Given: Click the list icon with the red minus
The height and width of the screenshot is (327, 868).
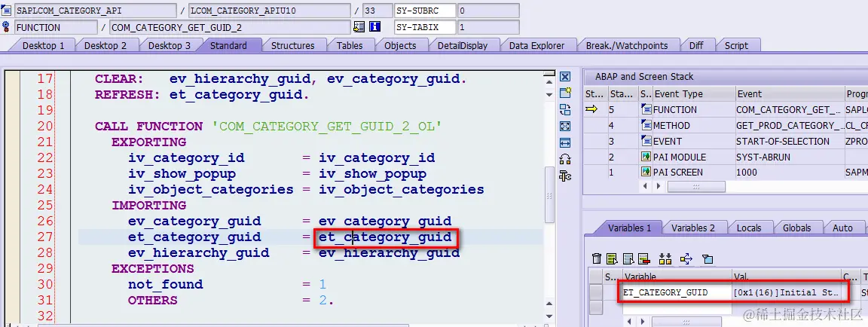Looking at the screenshot, I should point(643,258).
